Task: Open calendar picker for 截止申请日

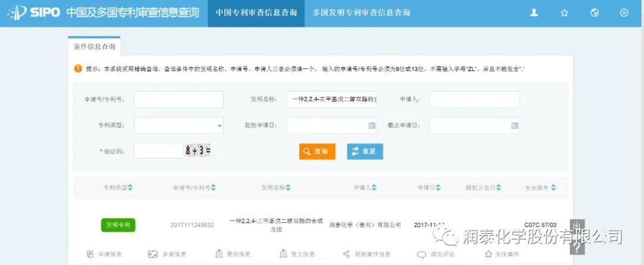Action: point(514,126)
